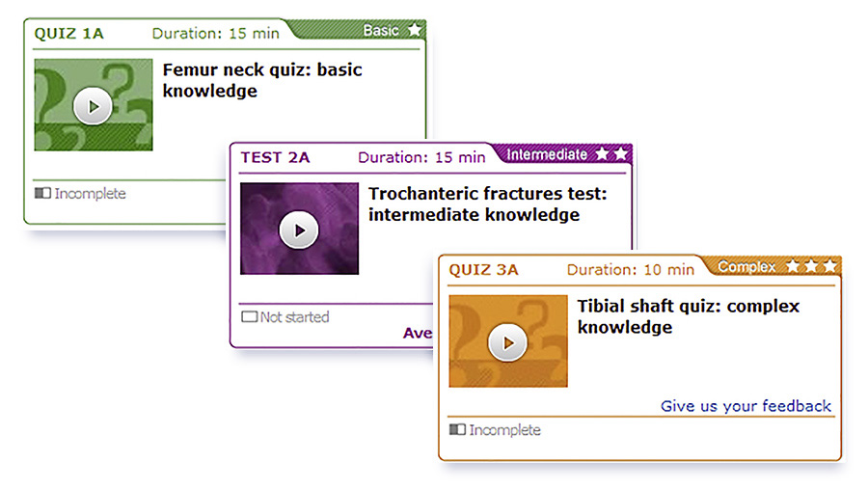This screenshot has height=488, width=868.
Task: Click the Incomplete status icon on Quiz 1A
Action: point(42,193)
